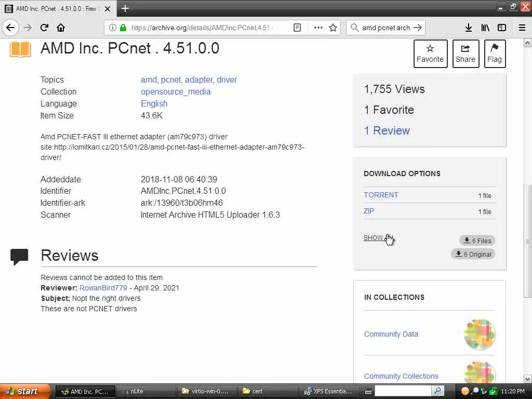Viewport: 532px width, 399px height.
Task: Switch to nLite in the taskbar
Action: coord(146,392)
